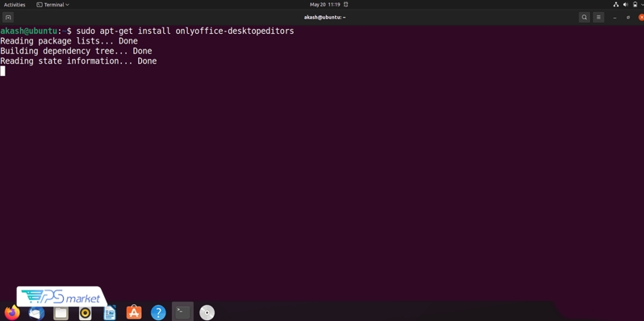This screenshot has height=321, width=644.
Task: Click the window title akash@ubuntu: ~
Action: point(324,18)
